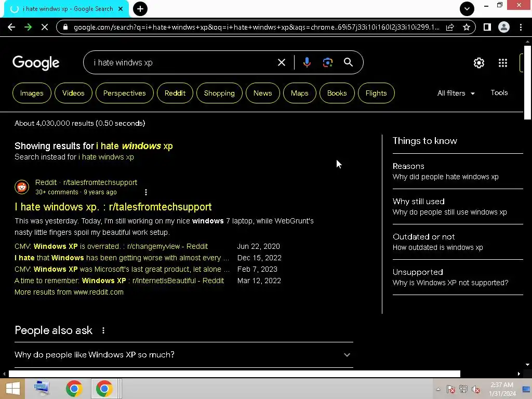Open a new tab with plus button

(x=140, y=9)
